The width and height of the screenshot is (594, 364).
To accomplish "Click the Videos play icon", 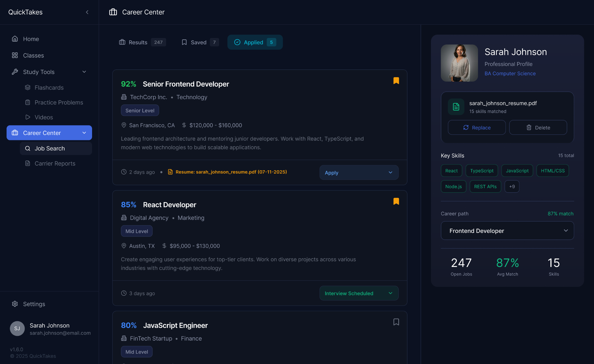I will click(28, 117).
